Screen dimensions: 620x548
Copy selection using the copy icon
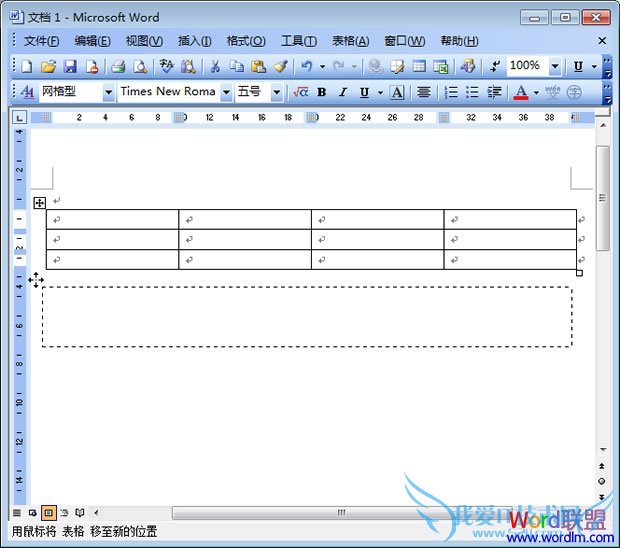pos(236,66)
